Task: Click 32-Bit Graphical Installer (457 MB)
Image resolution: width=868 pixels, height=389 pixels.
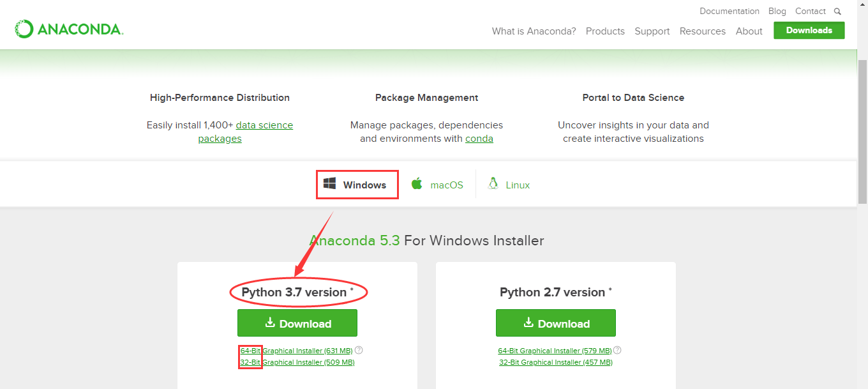Action: pos(556,362)
